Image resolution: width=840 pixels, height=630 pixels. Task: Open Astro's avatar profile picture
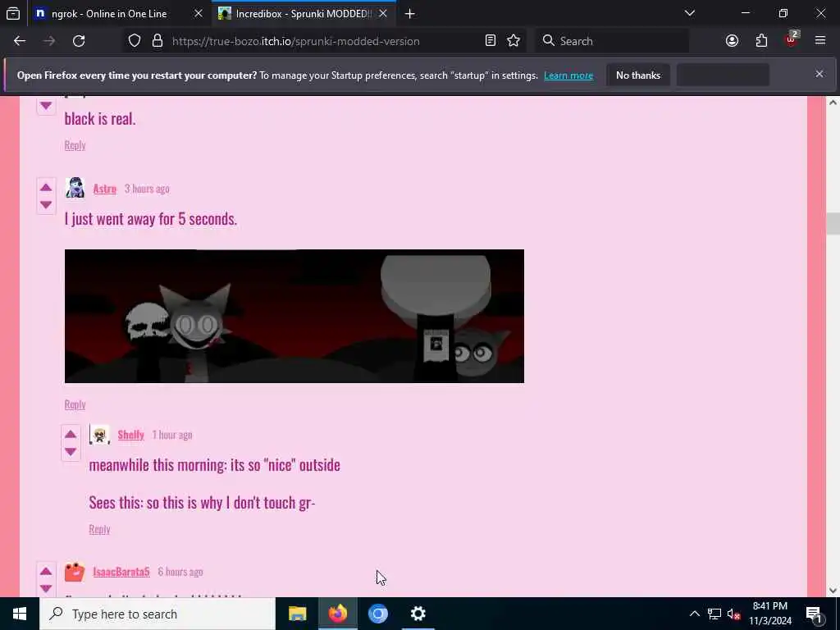(75, 188)
